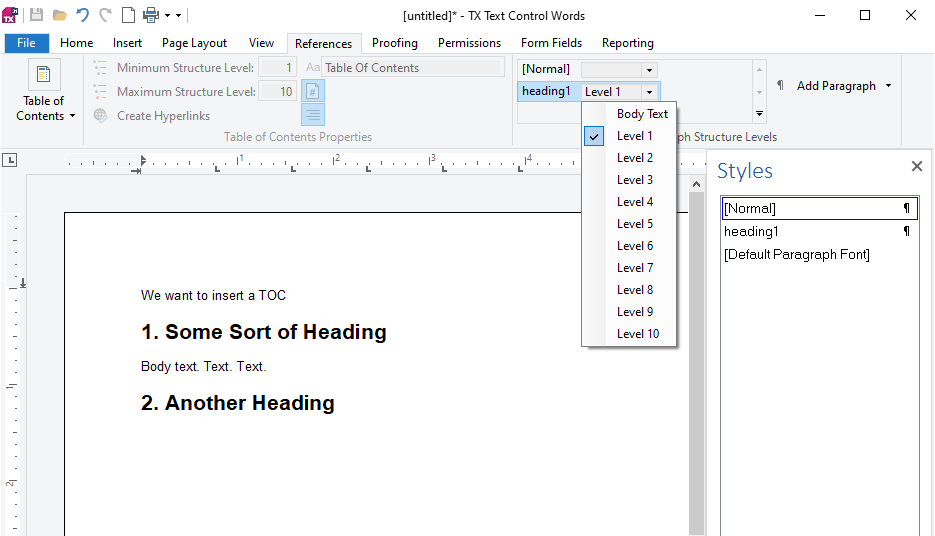935x536 pixels.
Task: Open the File menu
Action: point(26,43)
